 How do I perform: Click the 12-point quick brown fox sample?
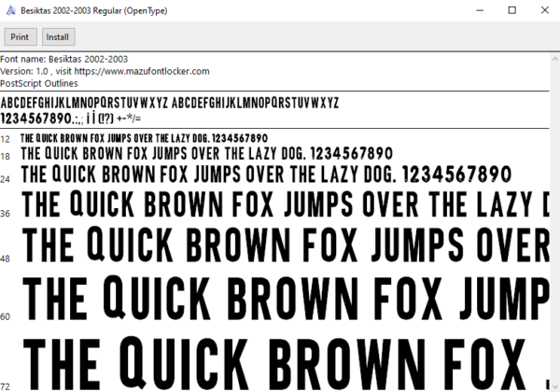[x=144, y=138]
